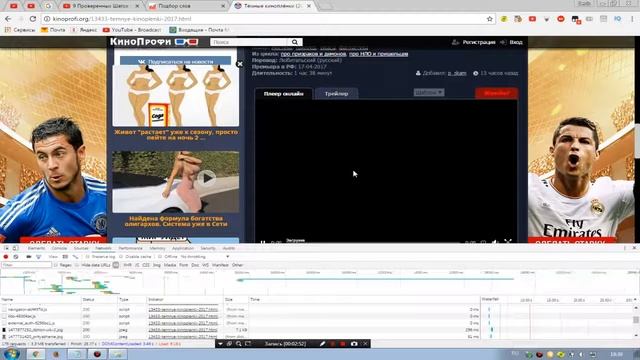The height and width of the screenshot is (360, 640).
Task: Toggle the Regex checkbox
Action: 56,265
